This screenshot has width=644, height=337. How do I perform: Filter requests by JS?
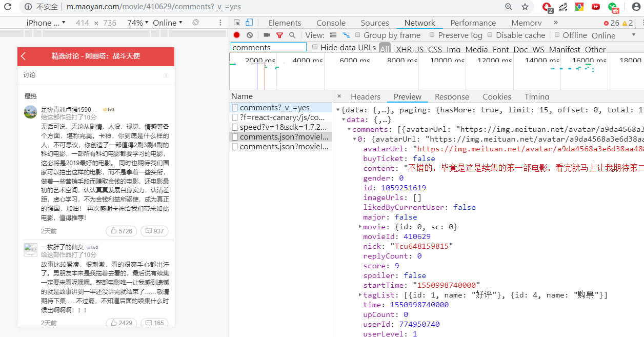(420, 50)
